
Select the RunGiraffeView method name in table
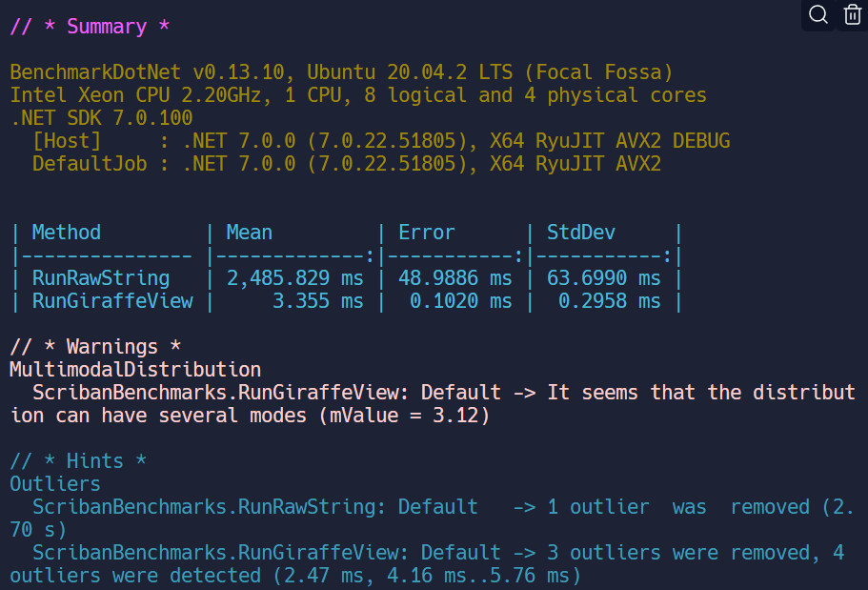tap(112, 301)
